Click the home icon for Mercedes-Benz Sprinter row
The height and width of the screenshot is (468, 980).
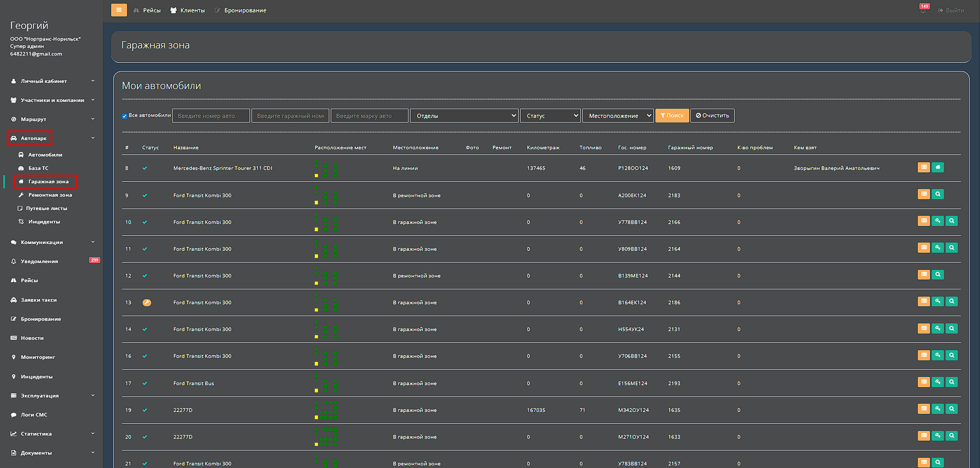(x=938, y=167)
